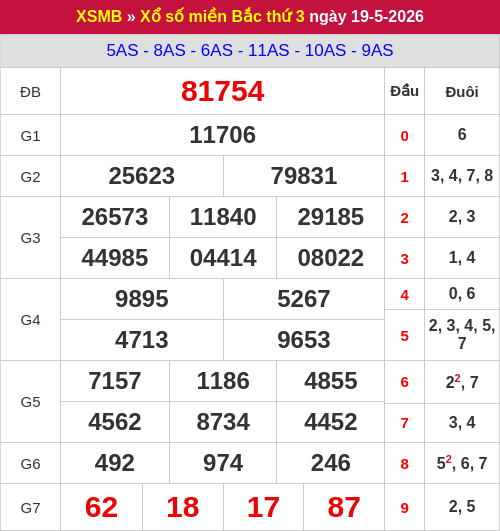The image size is (500, 531).
Task: Select the G4 number 4713
Action: coord(142,340)
